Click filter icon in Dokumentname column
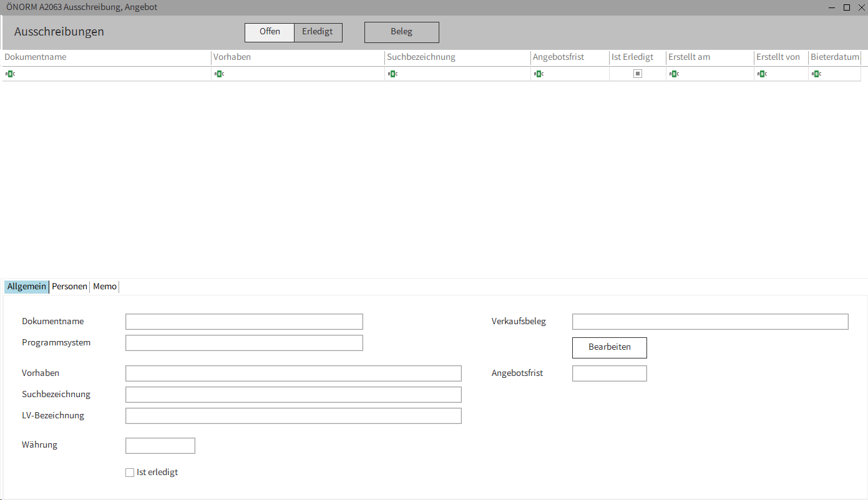Image resolution: width=868 pixels, height=500 pixels. pos(9,74)
